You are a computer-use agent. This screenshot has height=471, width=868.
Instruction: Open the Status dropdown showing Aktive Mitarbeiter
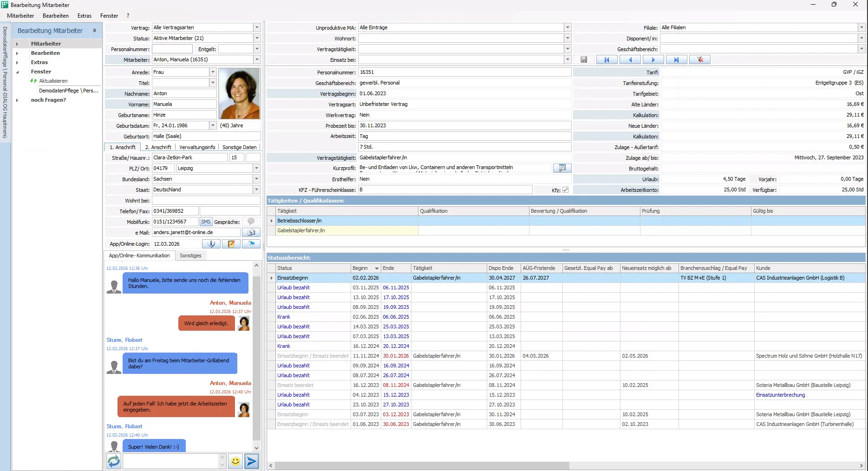[257, 38]
